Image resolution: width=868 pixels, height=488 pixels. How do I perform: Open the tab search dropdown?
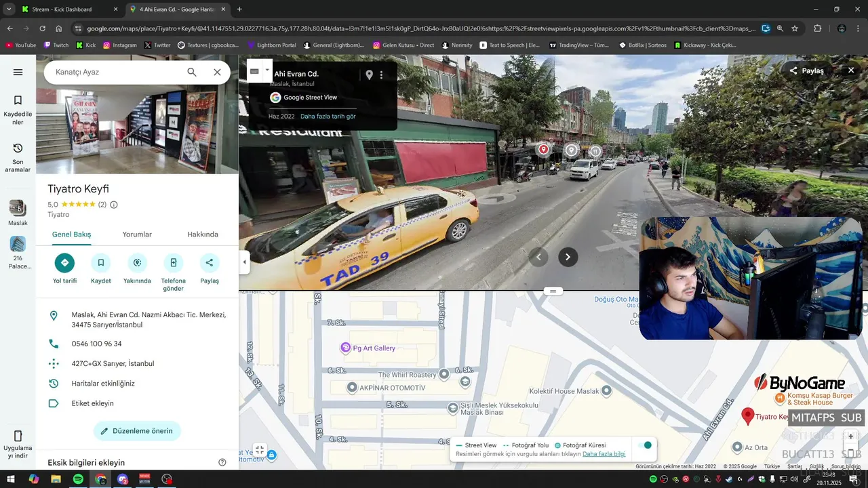9,9
